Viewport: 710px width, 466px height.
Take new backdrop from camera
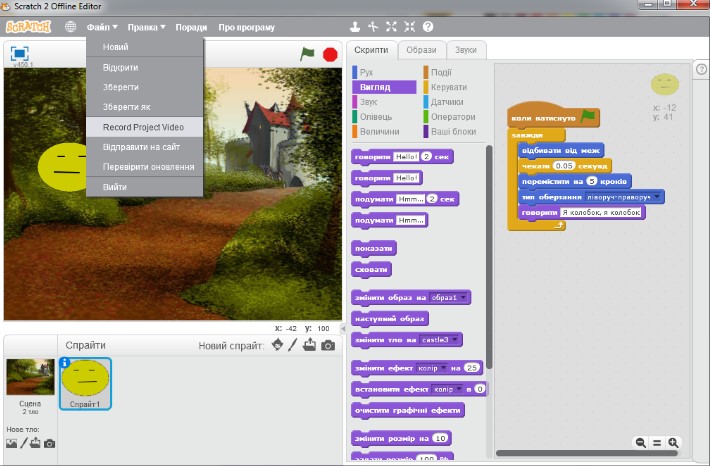pos(49,444)
